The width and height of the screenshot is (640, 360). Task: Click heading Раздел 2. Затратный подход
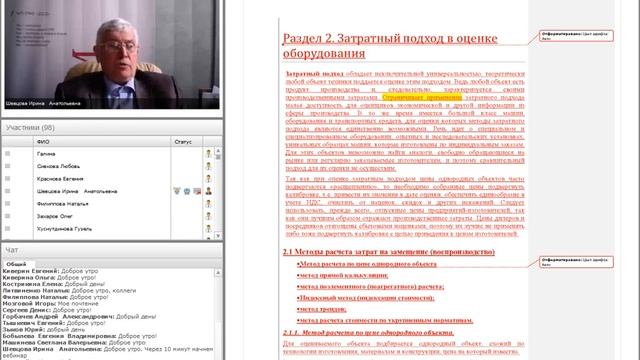click(390, 46)
